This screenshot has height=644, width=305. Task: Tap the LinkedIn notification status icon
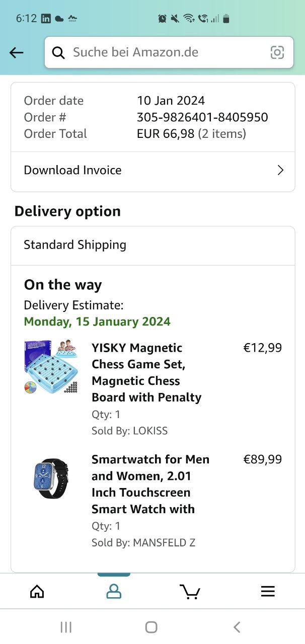(x=46, y=19)
